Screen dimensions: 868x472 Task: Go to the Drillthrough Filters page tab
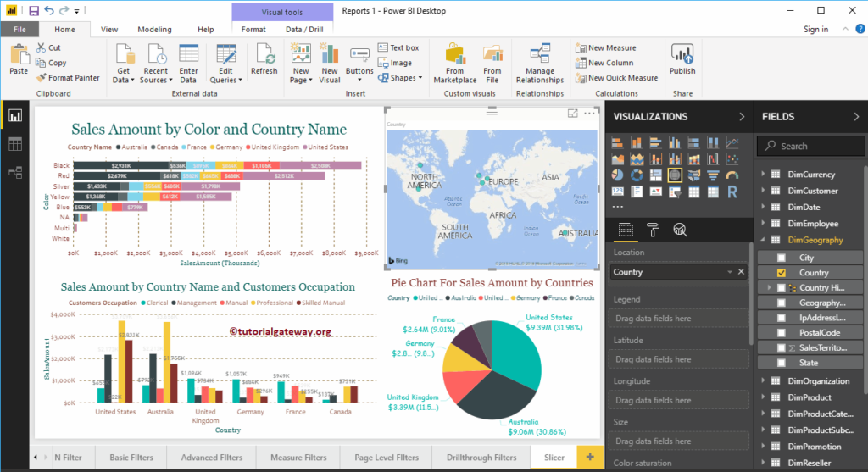coord(481,458)
